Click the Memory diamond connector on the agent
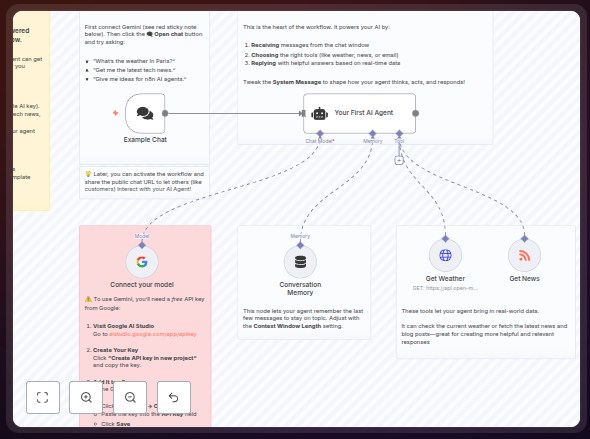 [x=373, y=133]
